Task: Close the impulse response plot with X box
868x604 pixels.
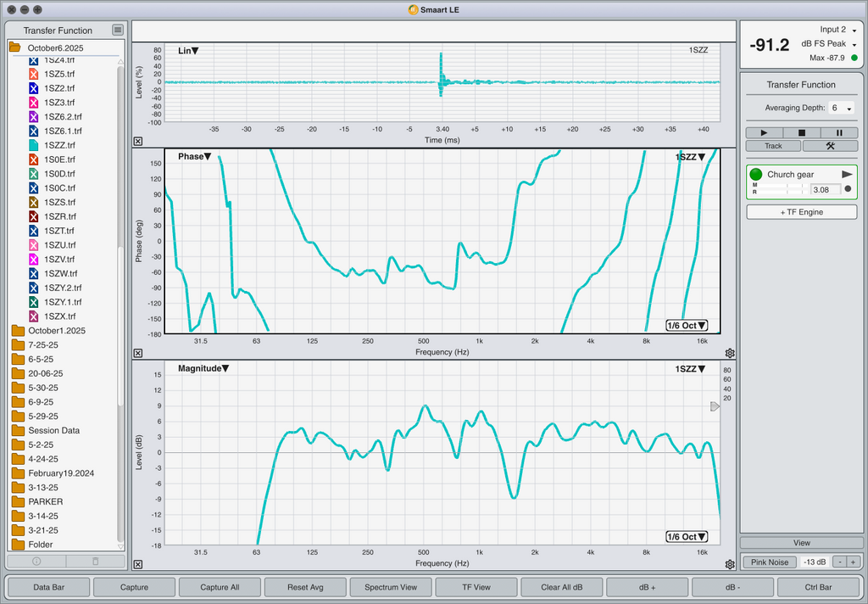Action: (138, 142)
